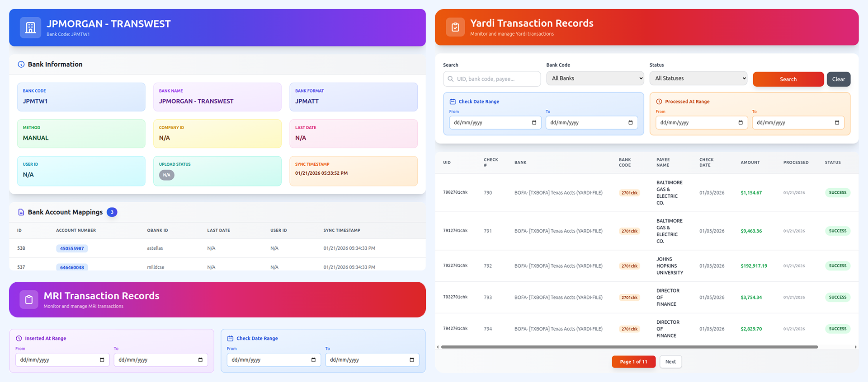Screen dimensions: 868x382
Task: Click the search magnifier icon
Action: 451,79
